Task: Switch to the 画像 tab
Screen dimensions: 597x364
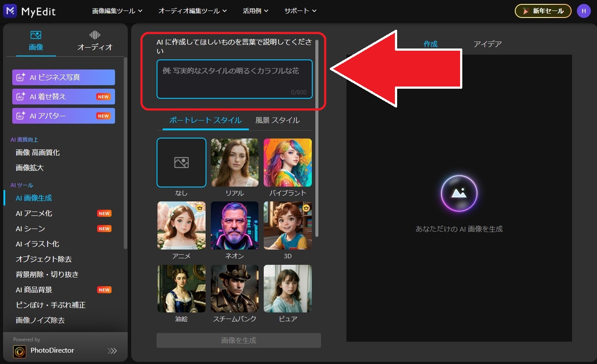Action: click(x=36, y=41)
